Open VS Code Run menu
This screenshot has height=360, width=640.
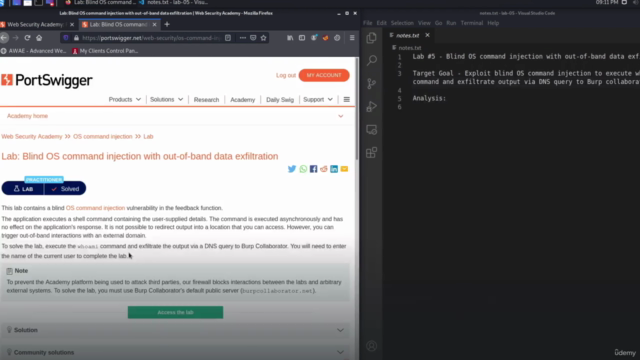(451, 23)
